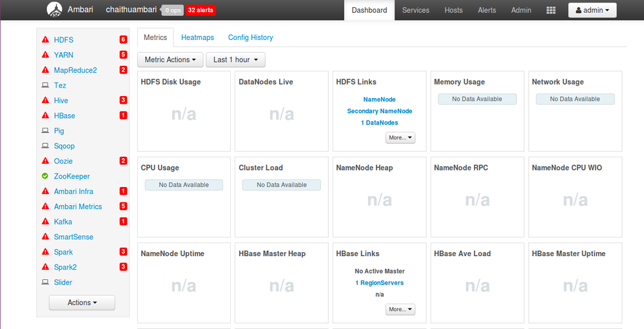Open the ZooKeeper service link
644x329 pixels.
(x=72, y=176)
